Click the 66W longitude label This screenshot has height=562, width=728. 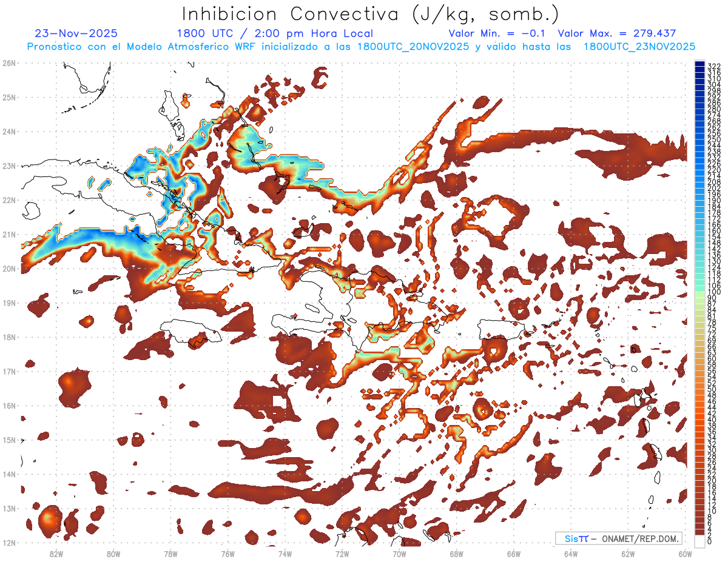(513, 554)
